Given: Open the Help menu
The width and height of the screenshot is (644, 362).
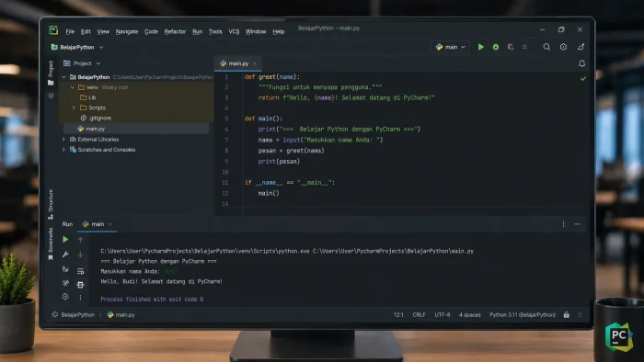Looking at the screenshot, I should coord(279,31).
